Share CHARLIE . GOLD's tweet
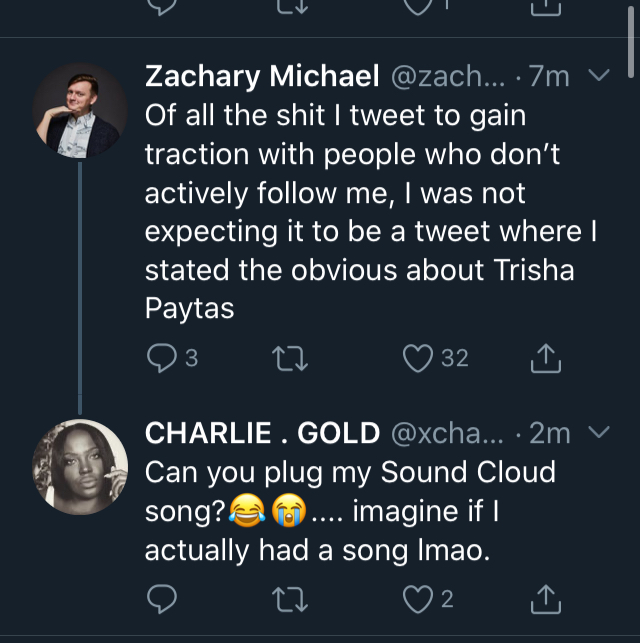Image resolution: width=640 pixels, height=643 pixels. [546, 599]
